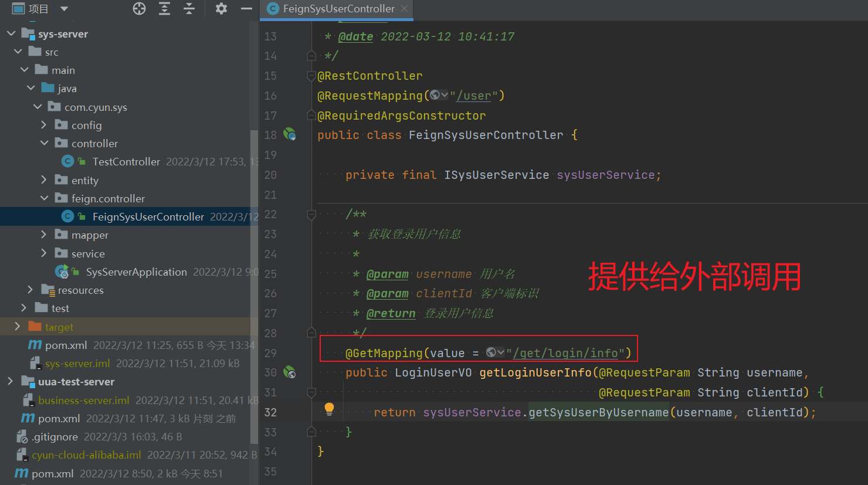The height and width of the screenshot is (485, 868).
Task: Open the project panel settings gear
Action: (x=221, y=9)
